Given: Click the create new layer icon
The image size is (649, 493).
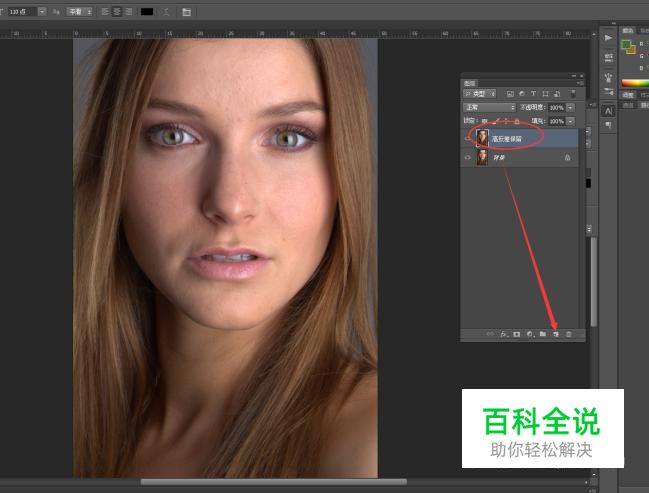Looking at the screenshot, I should point(555,333).
